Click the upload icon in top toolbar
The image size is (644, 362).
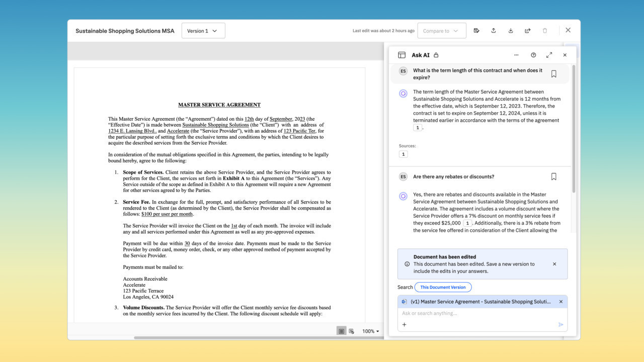494,31
